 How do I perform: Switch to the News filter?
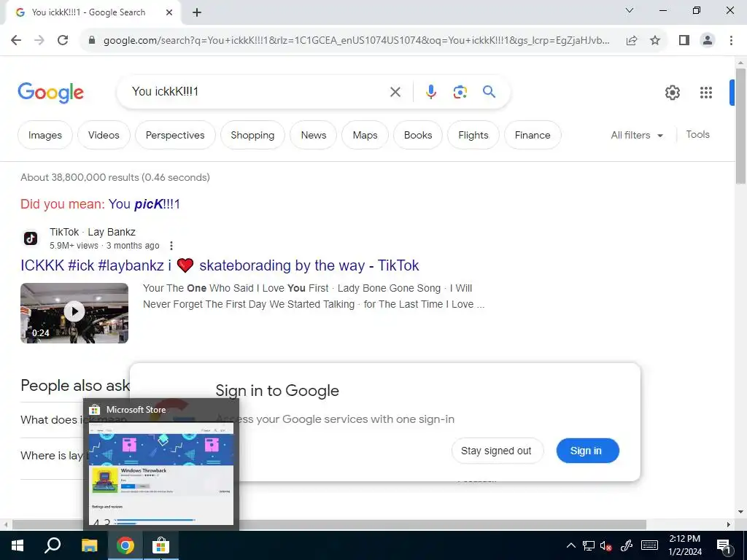(314, 135)
